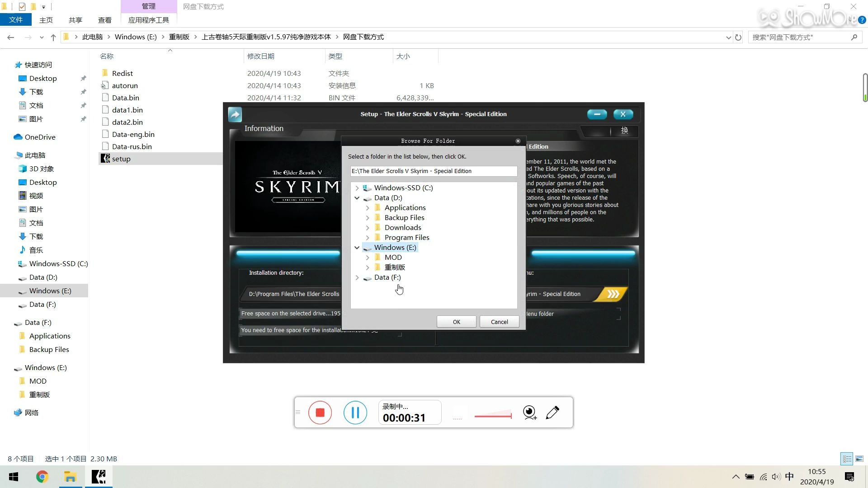868x488 pixels.
Task: Go up one folder level
Action: point(53,37)
